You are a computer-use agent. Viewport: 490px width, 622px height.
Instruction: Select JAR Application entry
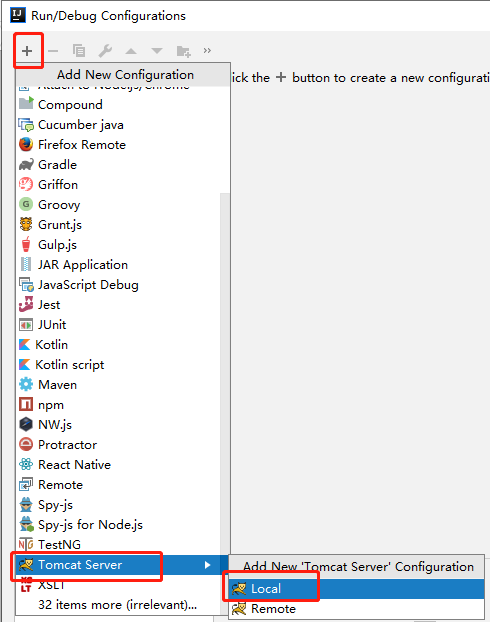coord(118,265)
